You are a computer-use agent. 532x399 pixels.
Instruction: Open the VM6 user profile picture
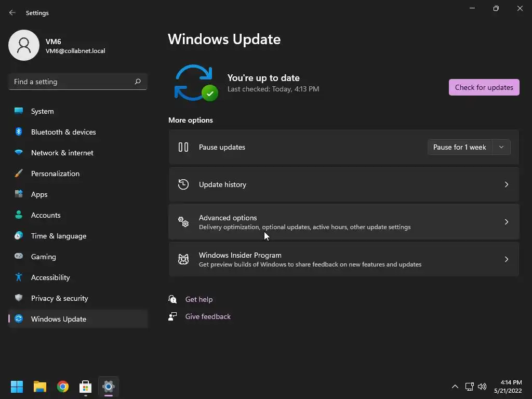(24, 45)
